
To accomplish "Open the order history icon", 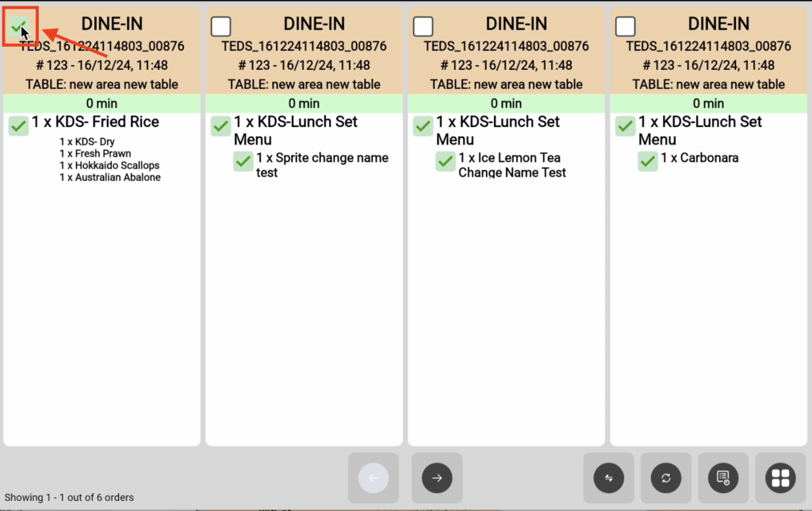I will click(x=723, y=478).
